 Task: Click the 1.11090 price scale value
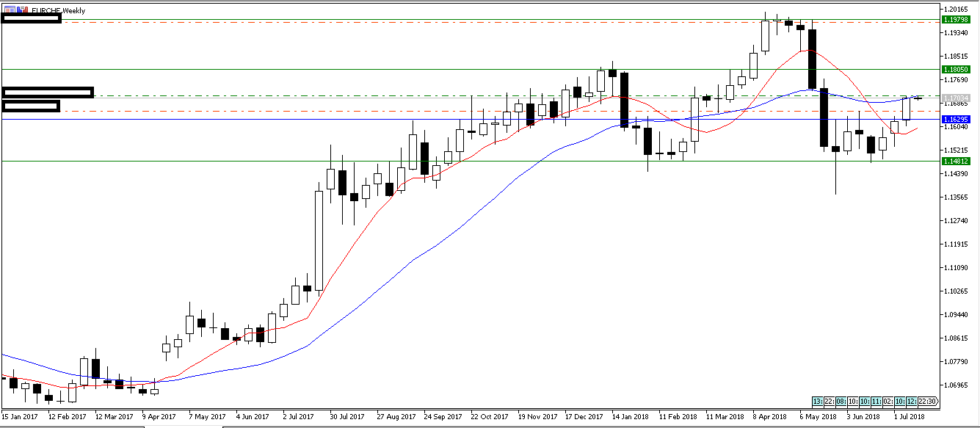coord(957,268)
